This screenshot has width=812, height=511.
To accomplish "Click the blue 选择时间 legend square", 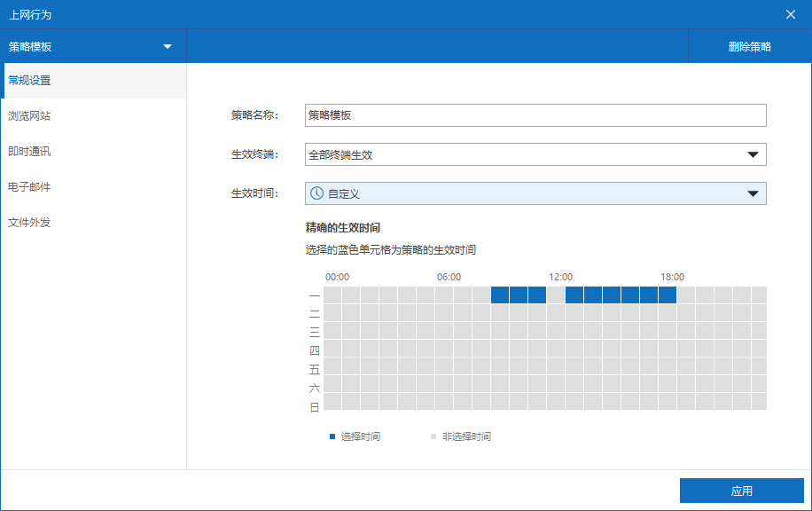I will [333, 436].
